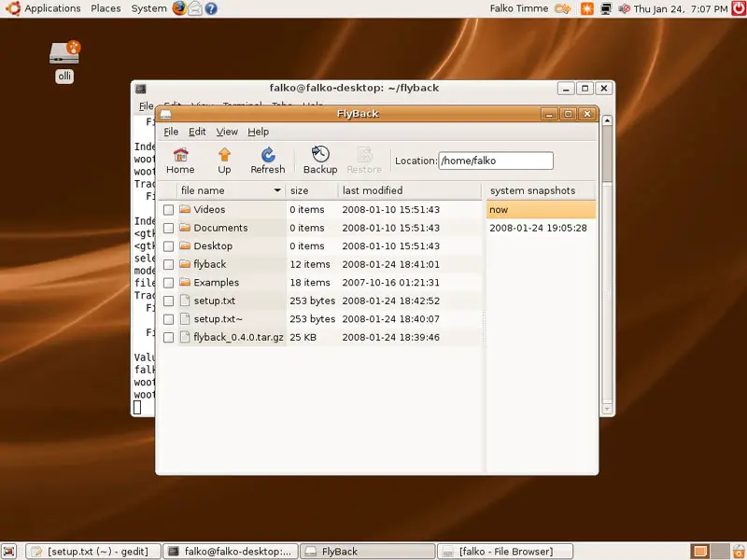Click the flyback_0.4.0.tar.gz file icon
747x560 pixels.
click(185, 337)
